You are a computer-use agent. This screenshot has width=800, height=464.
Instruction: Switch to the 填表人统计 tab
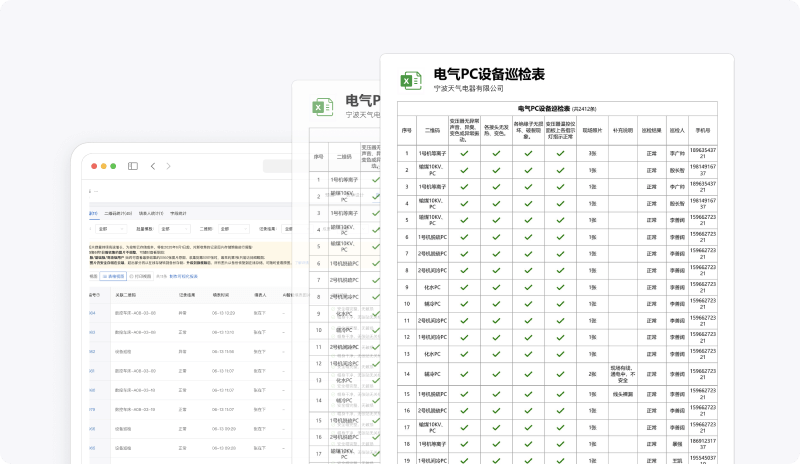pyautogui.click(x=150, y=213)
